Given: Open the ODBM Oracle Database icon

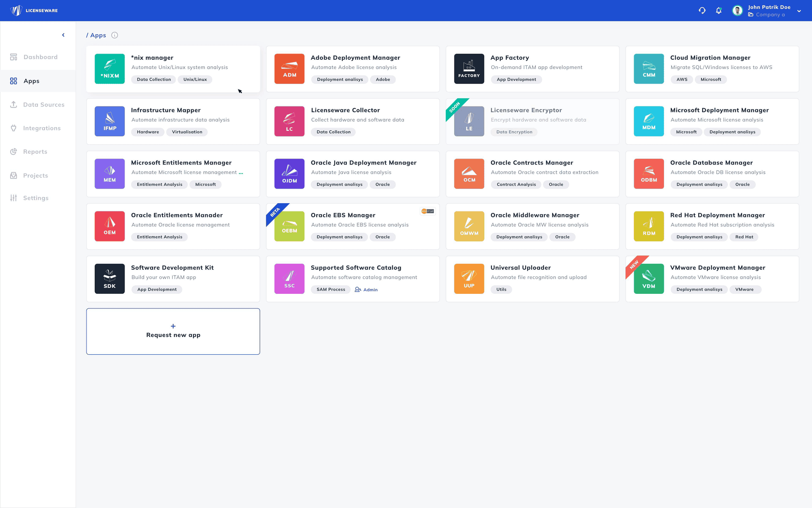Looking at the screenshot, I should [649, 174].
